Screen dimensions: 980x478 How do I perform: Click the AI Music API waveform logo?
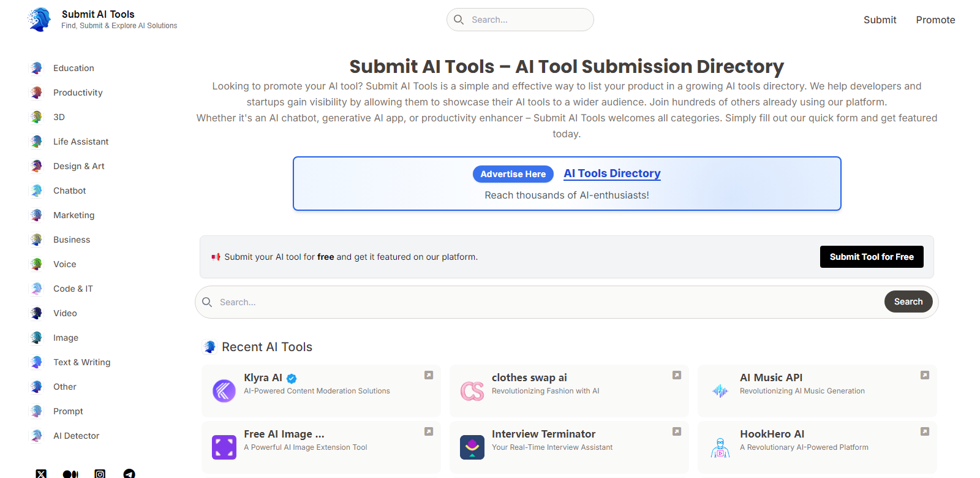coord(720,391)
